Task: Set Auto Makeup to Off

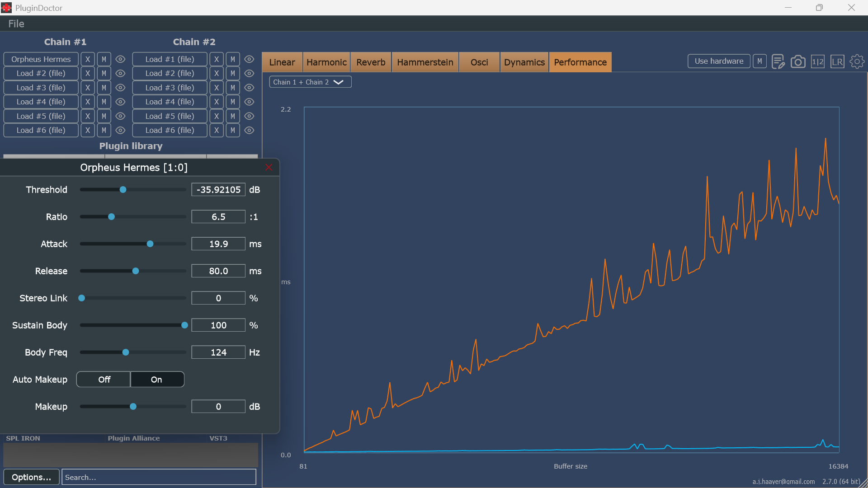Action: 104,380
